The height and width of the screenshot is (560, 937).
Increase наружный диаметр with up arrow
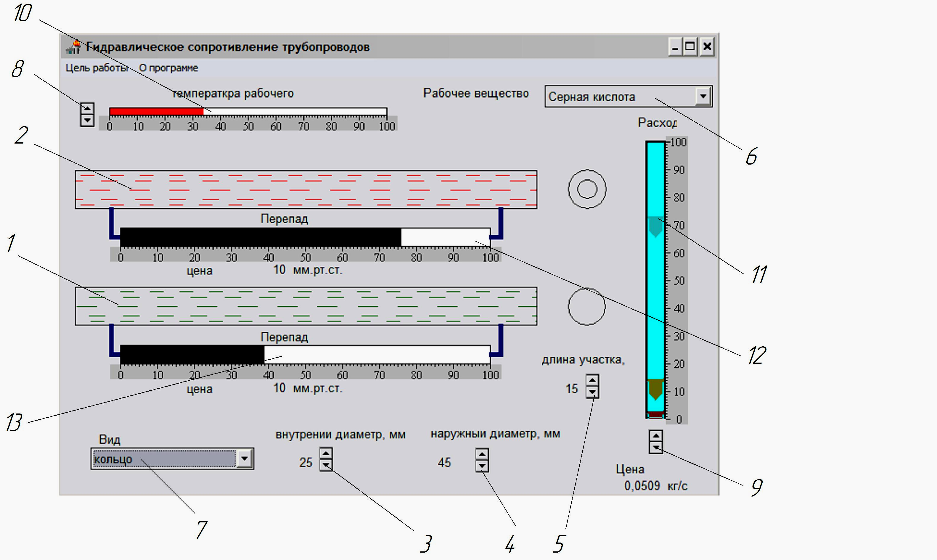click(482, 454)
